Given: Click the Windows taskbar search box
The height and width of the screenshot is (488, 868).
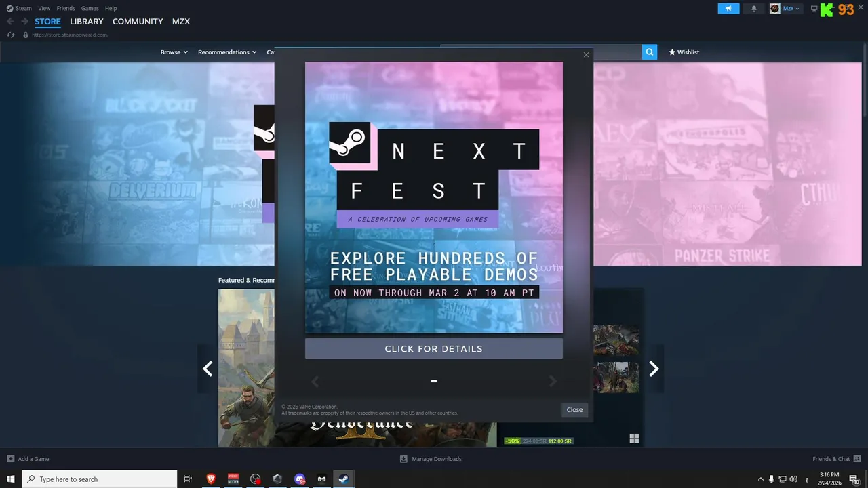Looking at the screenshot, I should pos(100,479).
